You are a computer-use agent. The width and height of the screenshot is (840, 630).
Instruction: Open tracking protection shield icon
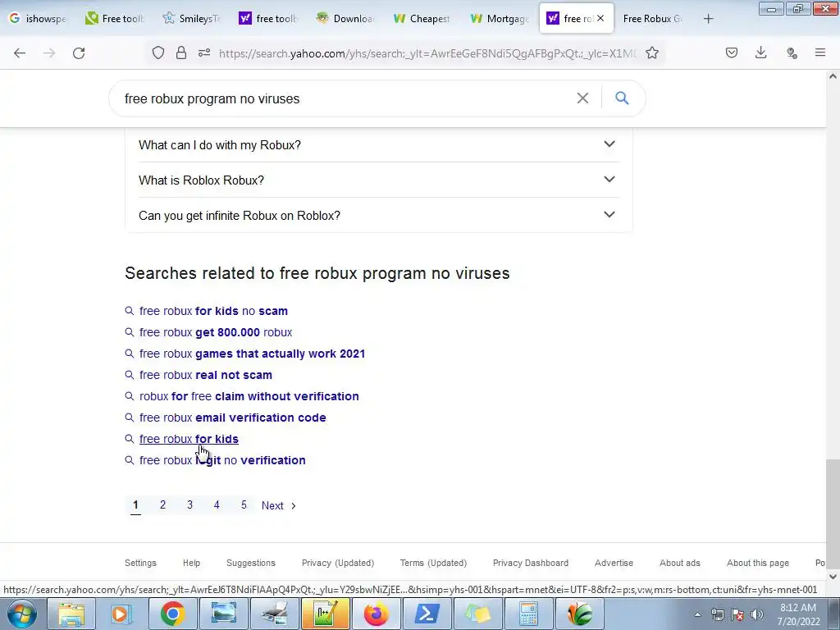(158, 52)
